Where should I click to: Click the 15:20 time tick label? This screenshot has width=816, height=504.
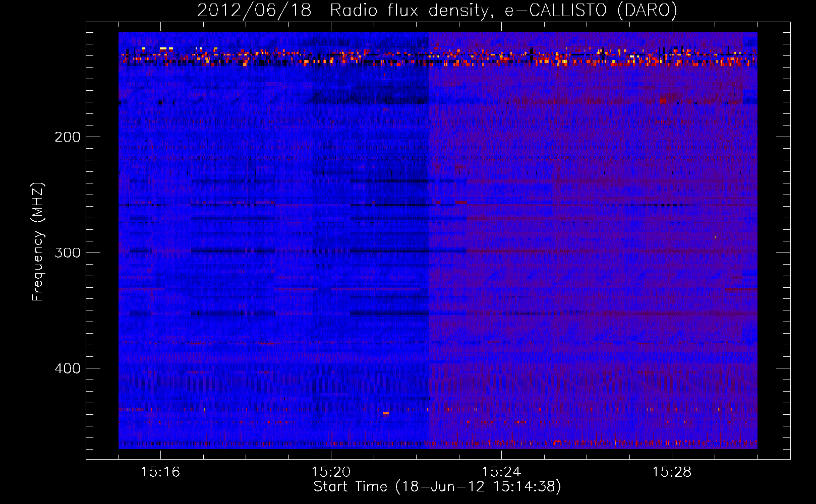(331, 472)
